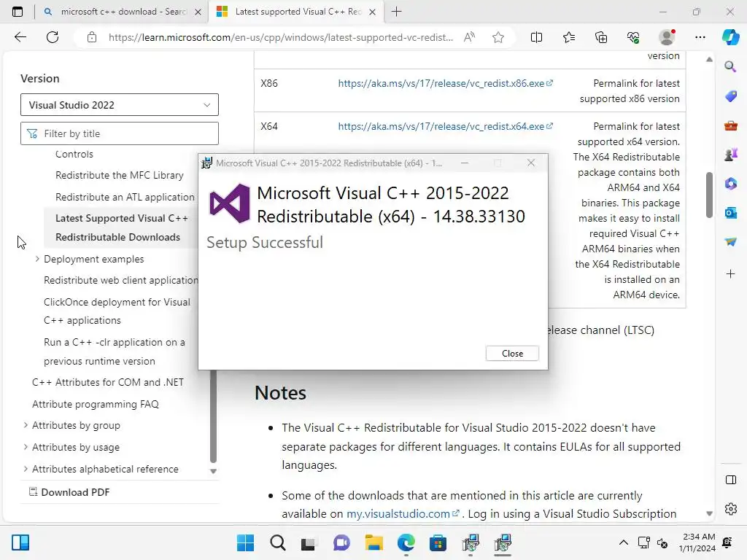The height and width of the screenshot is (560, 747).
Task: Expand Attributes by group node
Action: [26, 425]
